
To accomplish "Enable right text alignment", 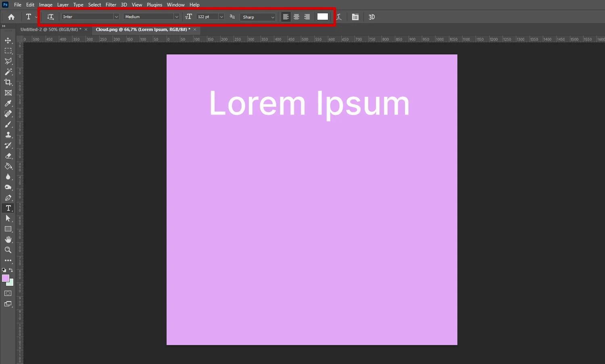I will tap(307, 17).
